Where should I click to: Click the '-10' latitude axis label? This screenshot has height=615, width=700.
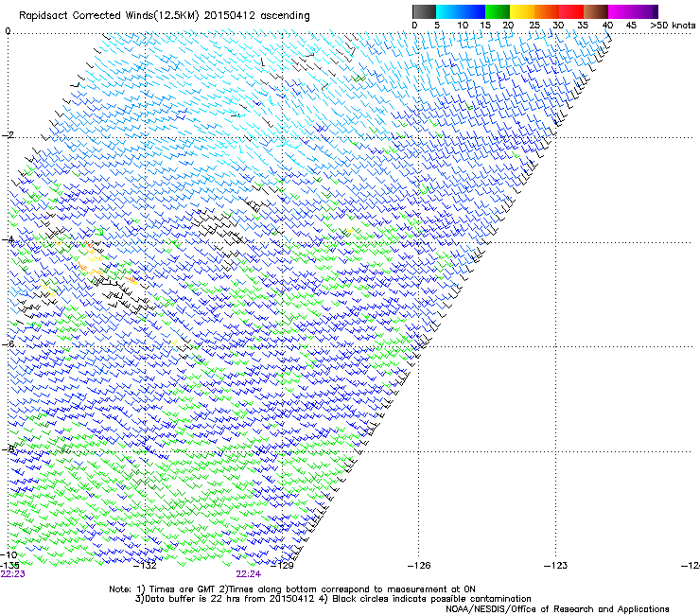pos(9,554)
